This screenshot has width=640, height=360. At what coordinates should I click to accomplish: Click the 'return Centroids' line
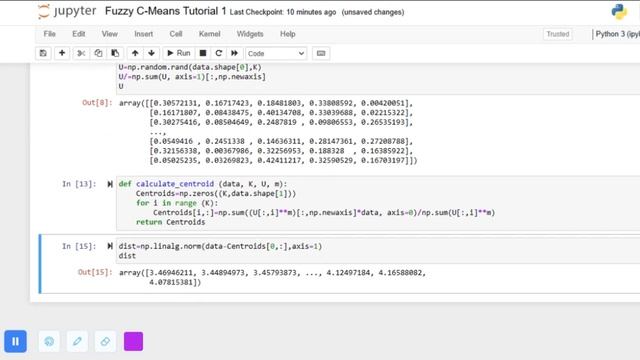pyautogui.click(x=170, y=222)
